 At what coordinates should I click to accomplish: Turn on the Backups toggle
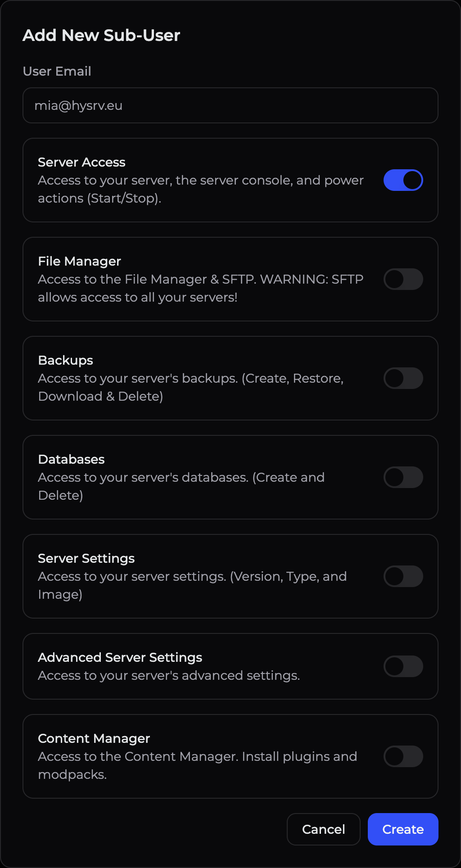point(403,378)
